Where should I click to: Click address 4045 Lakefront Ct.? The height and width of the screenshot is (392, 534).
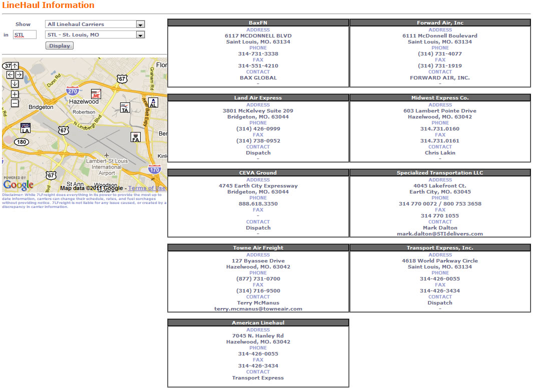440,186
